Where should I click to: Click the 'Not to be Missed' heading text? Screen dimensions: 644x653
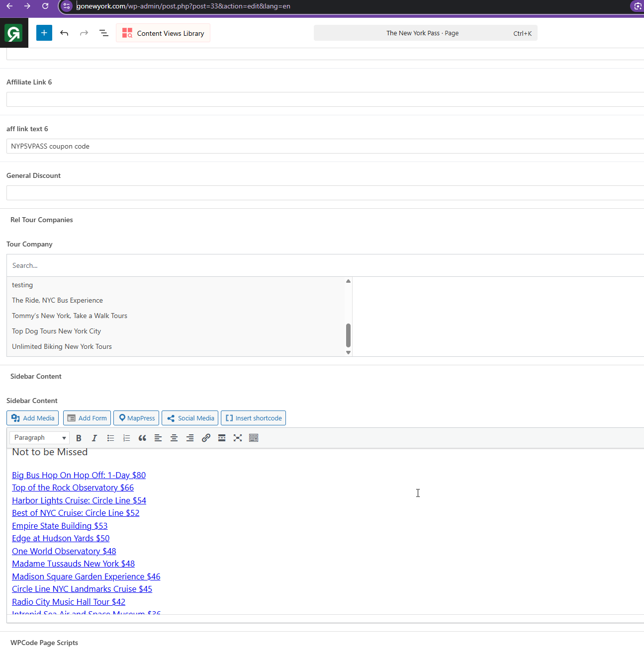(50, 452)
